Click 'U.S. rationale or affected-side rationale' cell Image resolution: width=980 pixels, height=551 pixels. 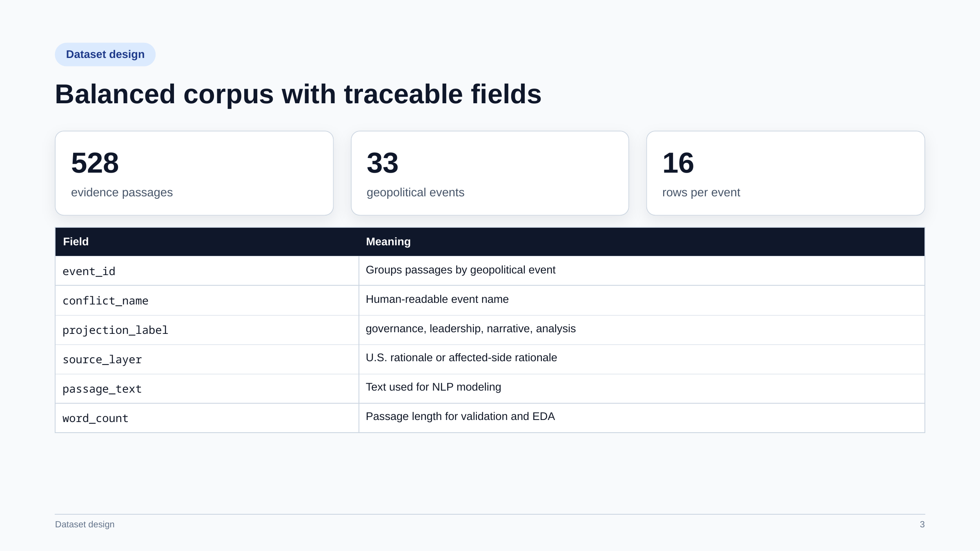click(641, 359)
